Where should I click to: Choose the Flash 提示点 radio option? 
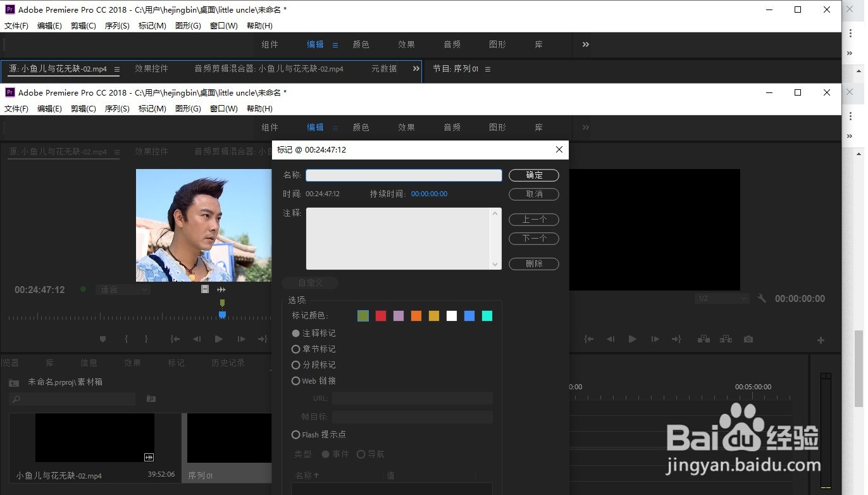[x=295, y=435]
